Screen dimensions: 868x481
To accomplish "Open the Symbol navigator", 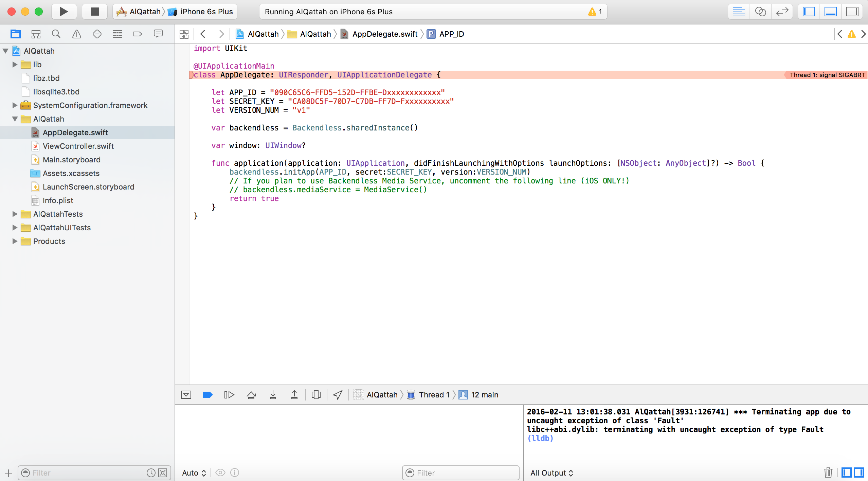I will [x=36, y=34].
